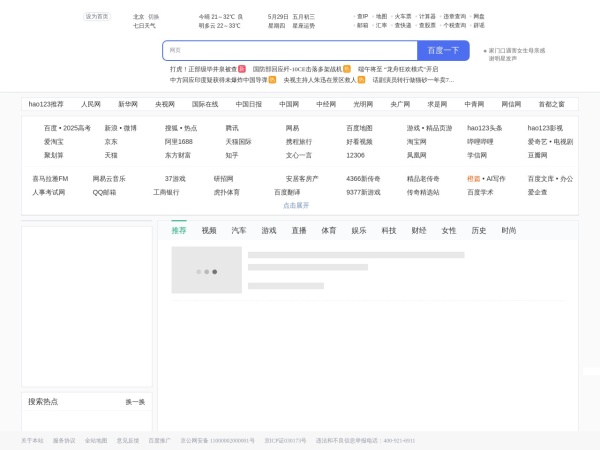Open the 京东 site link

pos(111,142)
